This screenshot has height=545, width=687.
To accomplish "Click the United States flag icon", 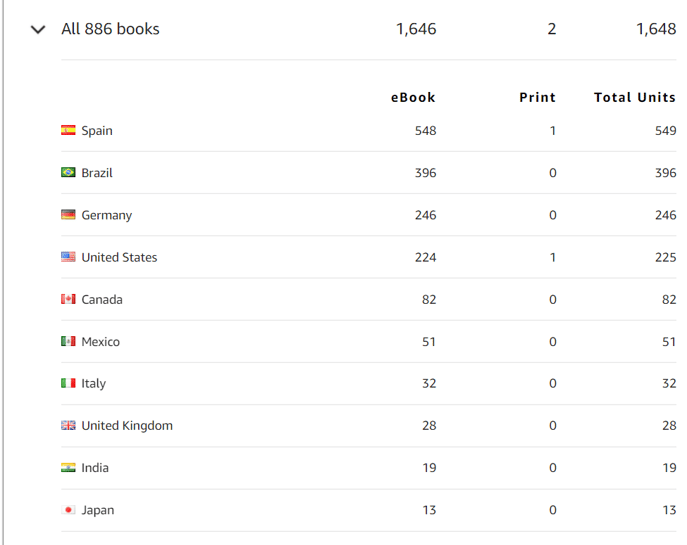I will (x=68, y=257).
